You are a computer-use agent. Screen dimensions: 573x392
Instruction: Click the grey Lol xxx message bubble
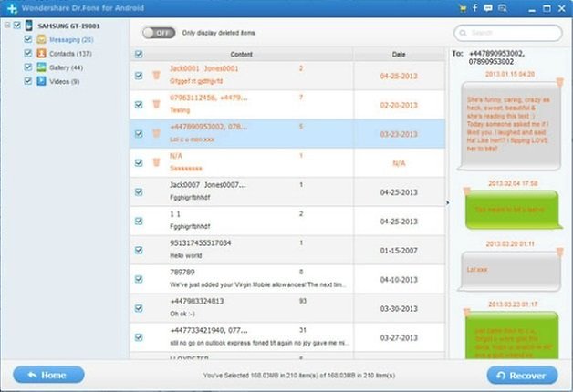(x=510, y=271)
